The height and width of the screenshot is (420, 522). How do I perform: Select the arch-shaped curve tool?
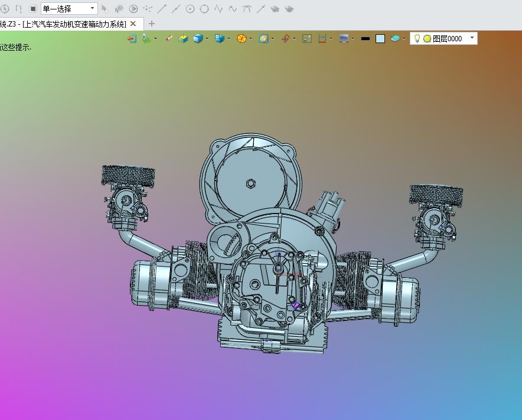[247, 9]
